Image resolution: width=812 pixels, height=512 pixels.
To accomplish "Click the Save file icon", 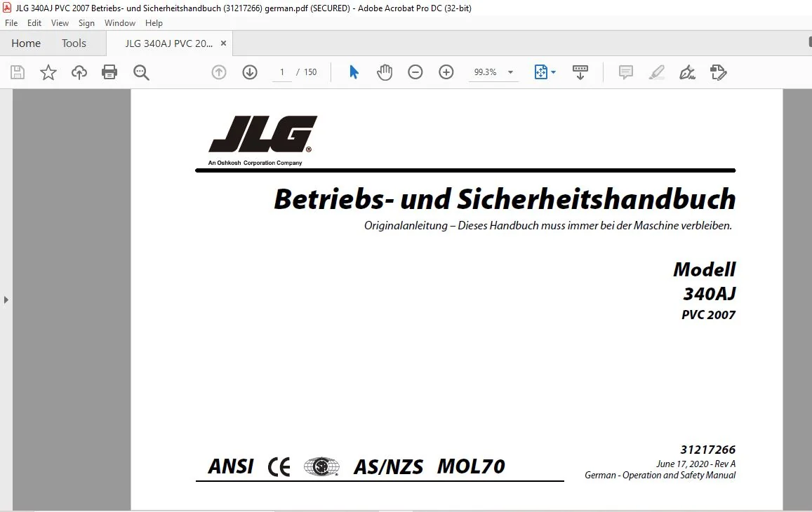I will tap(18, 72).
